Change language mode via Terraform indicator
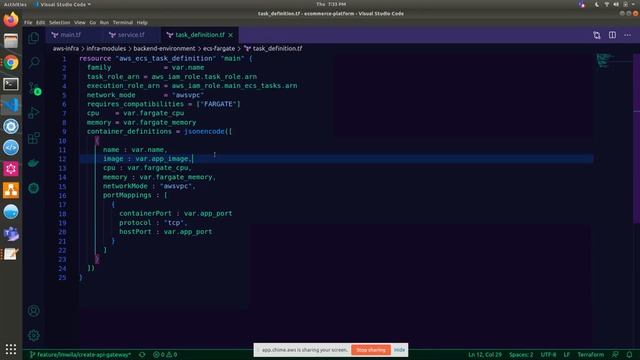The height and width of the screenshot is (360, 640). click(x=591, y=355)
